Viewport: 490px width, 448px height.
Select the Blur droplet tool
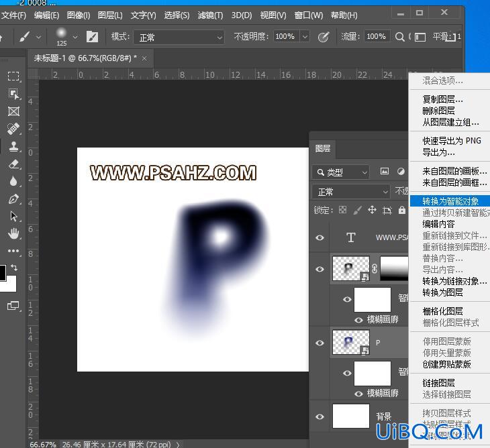(13, 181)
